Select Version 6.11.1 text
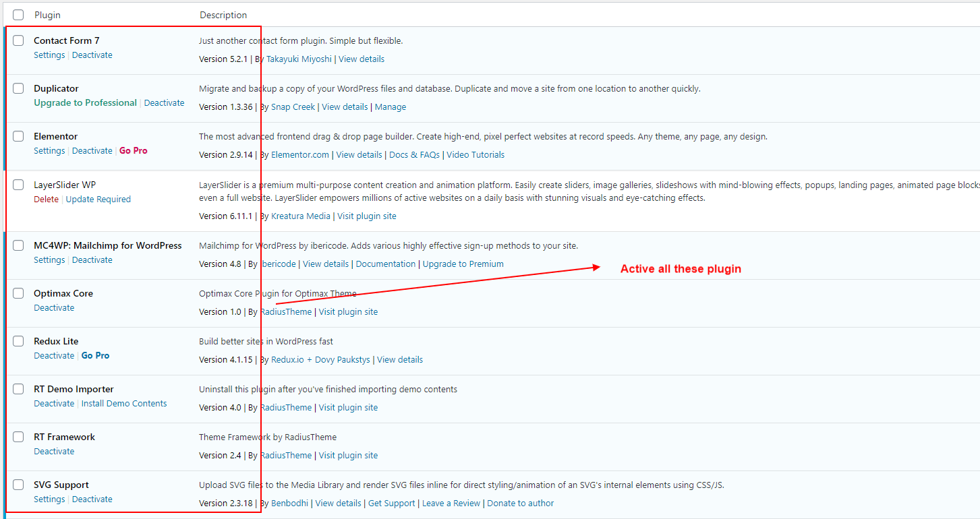The width and height of the screenshot is (980, 519). click(225, 216)
